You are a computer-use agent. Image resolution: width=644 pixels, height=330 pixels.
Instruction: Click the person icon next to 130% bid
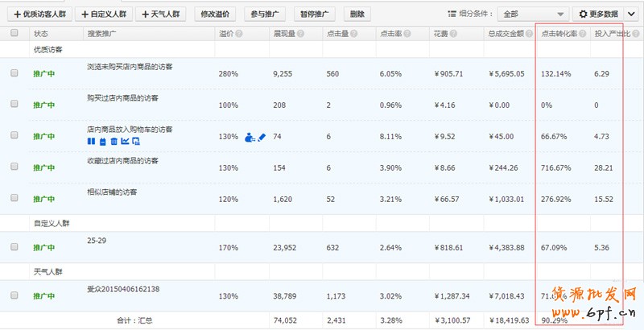pos(250,137)
